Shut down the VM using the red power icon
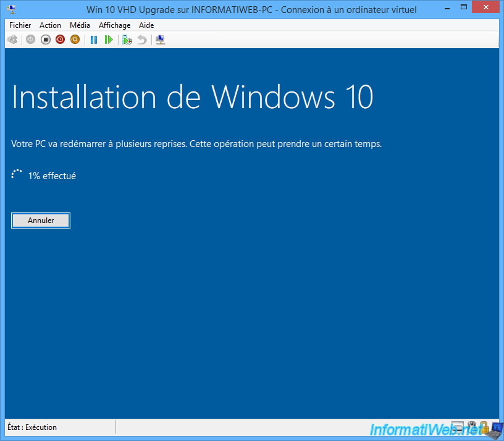Viewport: 504px width, 441px height. click(61, 40)
